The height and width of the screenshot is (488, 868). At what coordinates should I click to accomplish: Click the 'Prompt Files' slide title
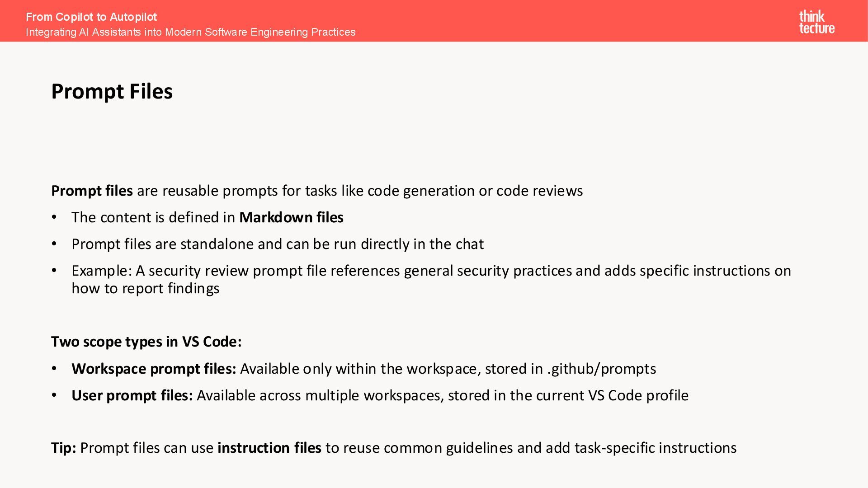coord(112,91)
